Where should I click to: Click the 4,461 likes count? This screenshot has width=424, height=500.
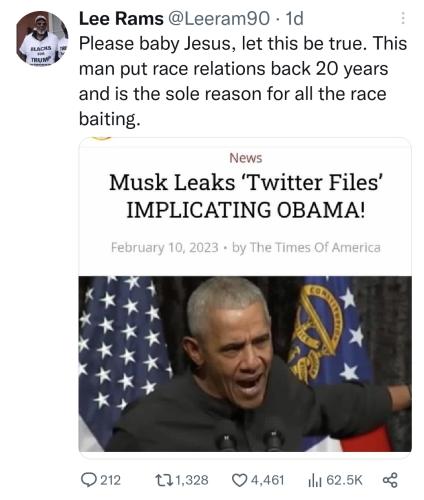[268, 480]
